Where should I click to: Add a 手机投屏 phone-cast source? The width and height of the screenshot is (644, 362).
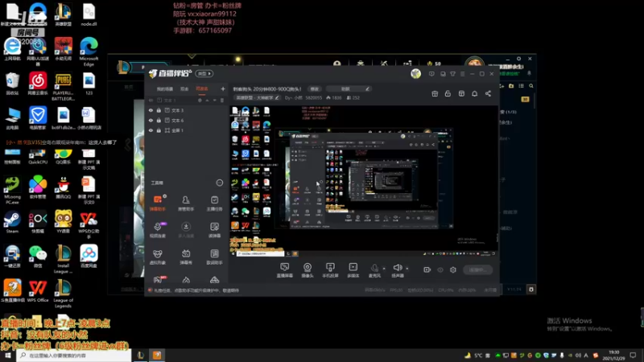coord(330,270)
